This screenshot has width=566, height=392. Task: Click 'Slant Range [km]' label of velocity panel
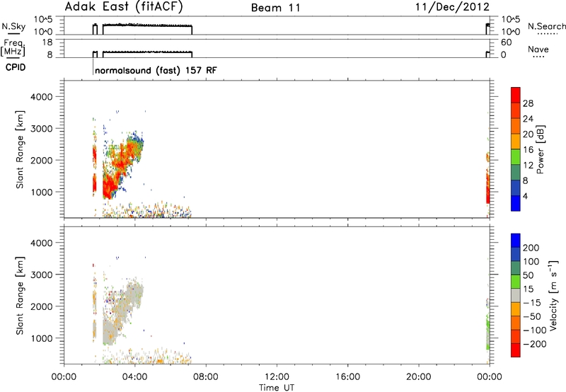[x=20, y=296]
